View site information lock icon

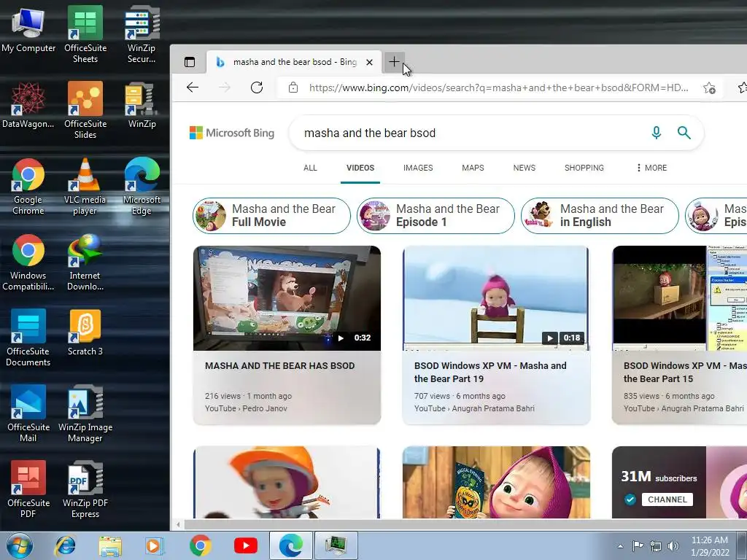[x=293, y=87]
